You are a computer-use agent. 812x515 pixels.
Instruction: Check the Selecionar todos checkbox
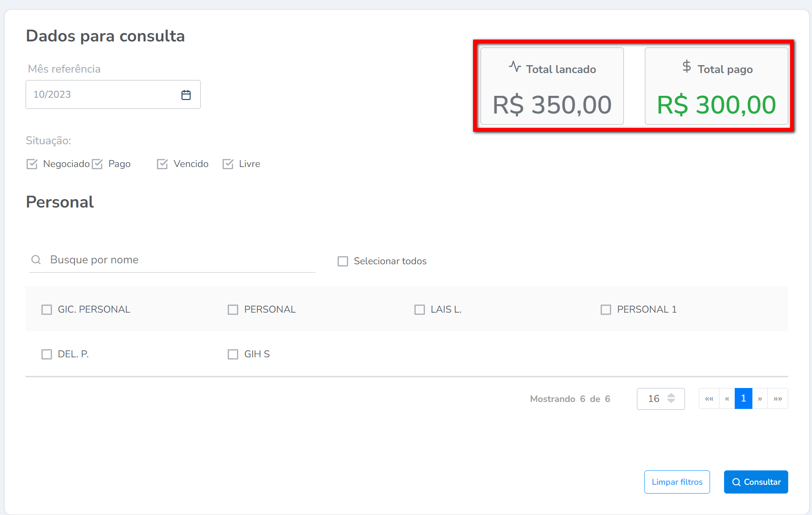343,261
